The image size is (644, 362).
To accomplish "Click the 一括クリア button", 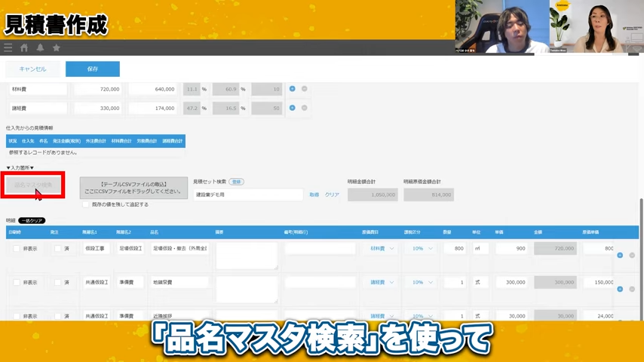I will point(32,221).
